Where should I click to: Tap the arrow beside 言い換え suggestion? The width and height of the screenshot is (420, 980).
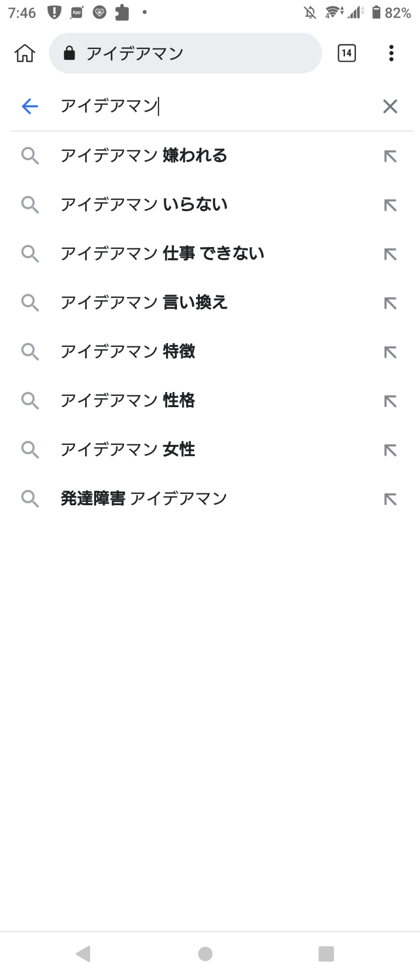click(390, 303)
